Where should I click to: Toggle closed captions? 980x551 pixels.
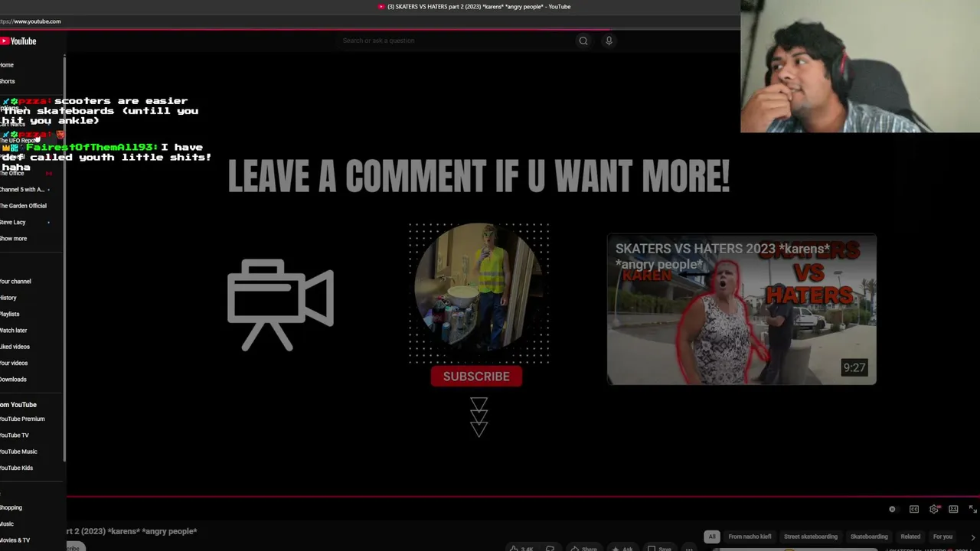coord(914,509)
